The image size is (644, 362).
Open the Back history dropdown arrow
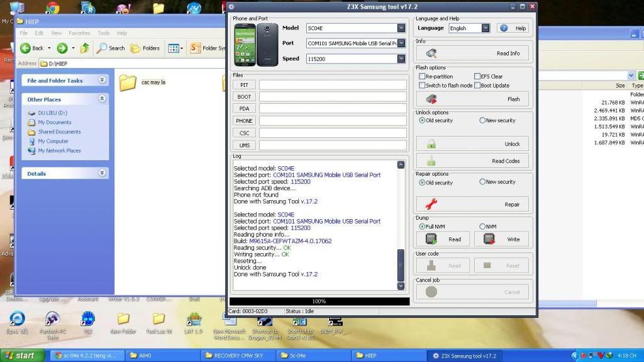[x=49, y=48]
